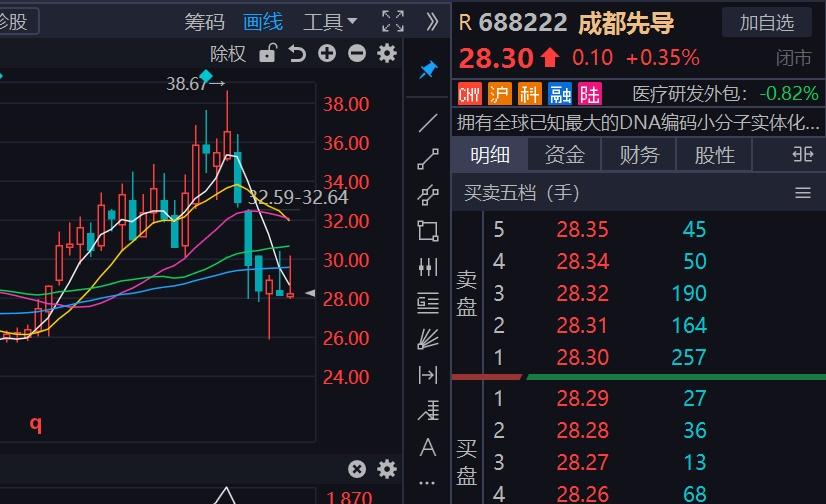This screenshot has width=826, height=504.
Task: Click sell level 1 price 28.30
Action: (x=582, y=358)
